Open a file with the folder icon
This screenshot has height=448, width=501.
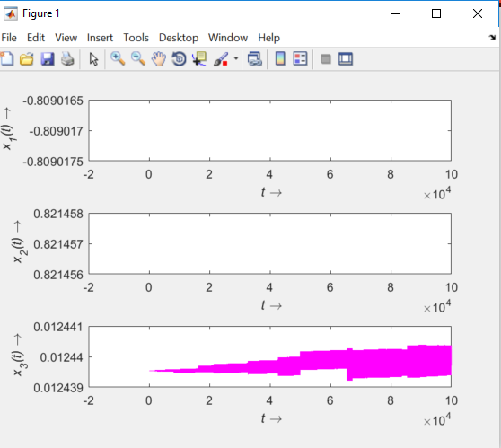pos(27,59)
